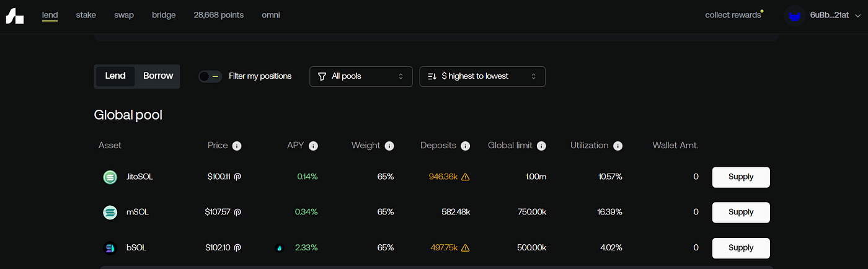
Task: Open the omni tab
Action: (x=271, y=15)
